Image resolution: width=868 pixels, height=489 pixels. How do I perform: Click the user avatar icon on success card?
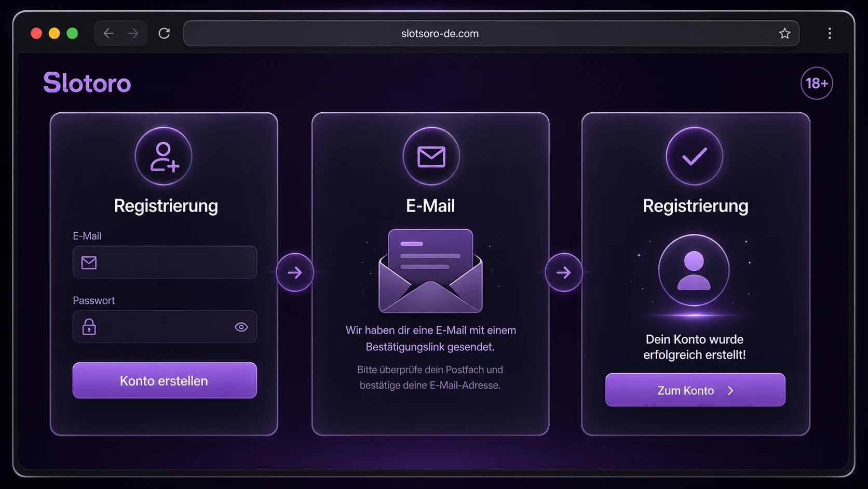point(694,270)
